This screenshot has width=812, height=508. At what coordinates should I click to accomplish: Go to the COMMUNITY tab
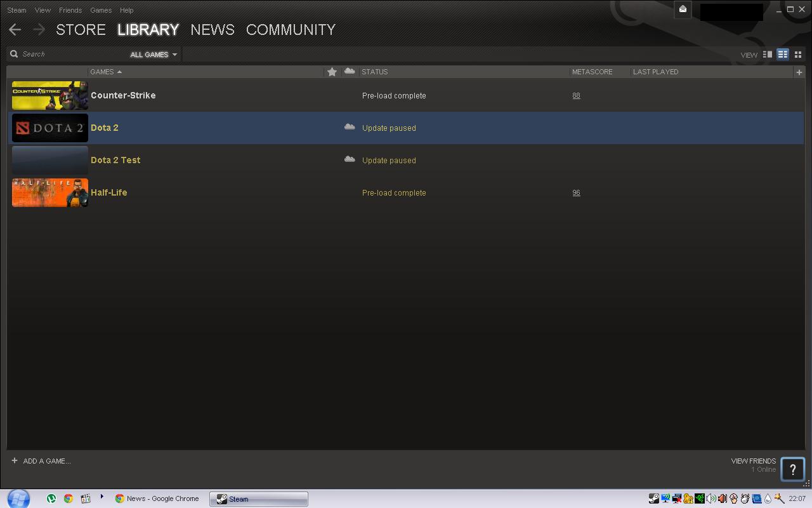click(291, 30)
